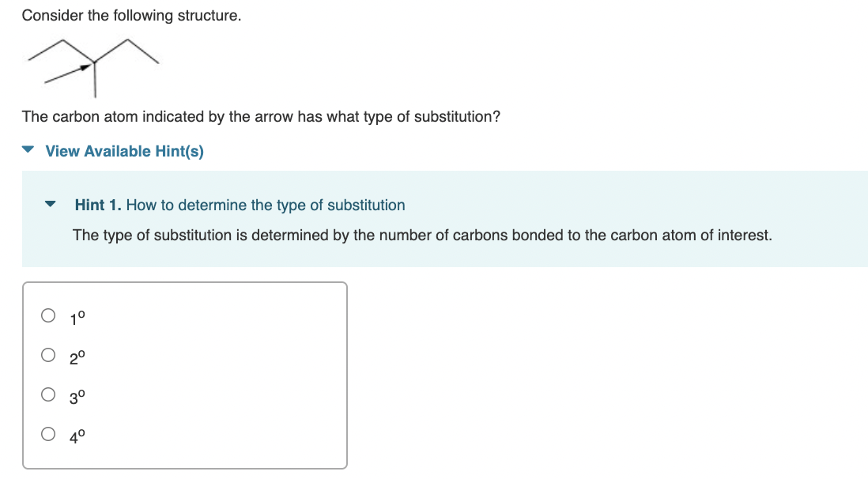Select the 2° radio button
The width and height of the screenshot is (868, 479).
tap(49, 356)
